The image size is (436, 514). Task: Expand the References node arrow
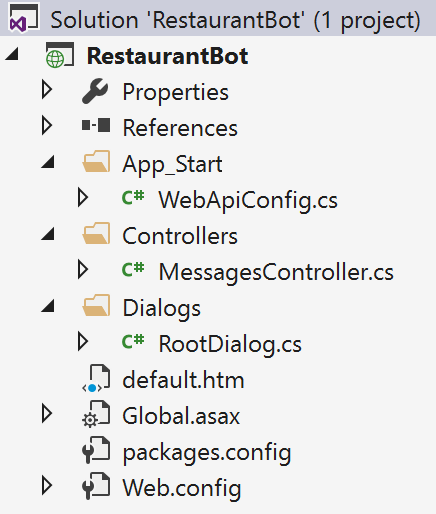pyautogui.click(x=47, y=125)
